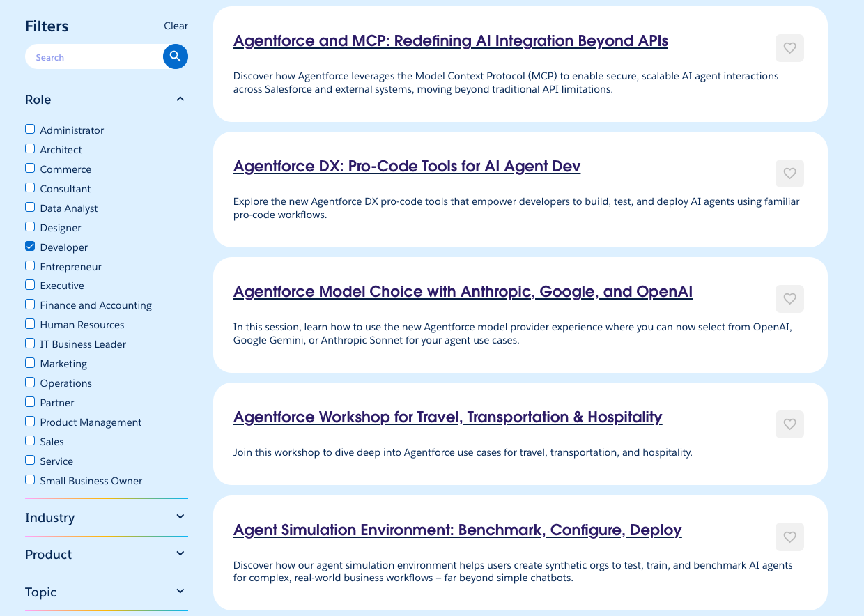
Task: Check the Data Analyst role checkbox
Action: coord(30,207)
